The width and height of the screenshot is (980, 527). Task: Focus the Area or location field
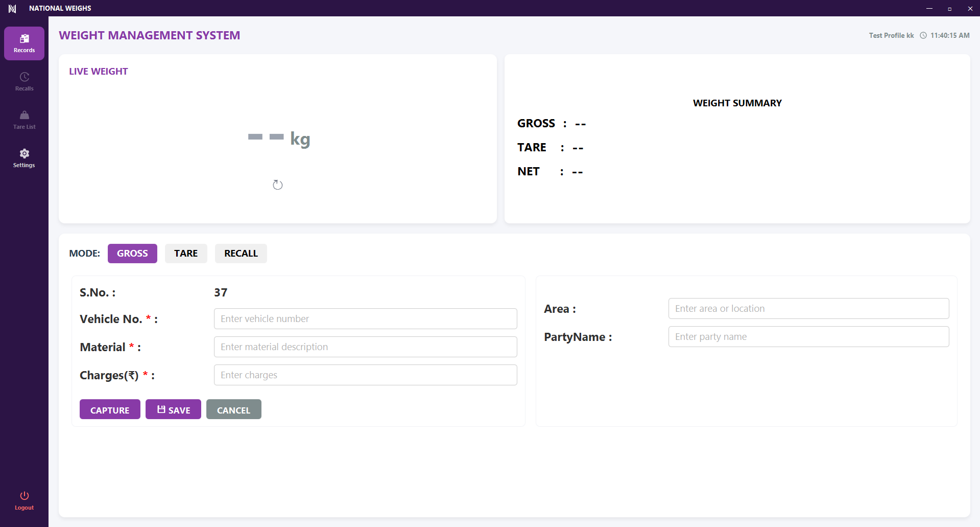(x=809, y=309)
